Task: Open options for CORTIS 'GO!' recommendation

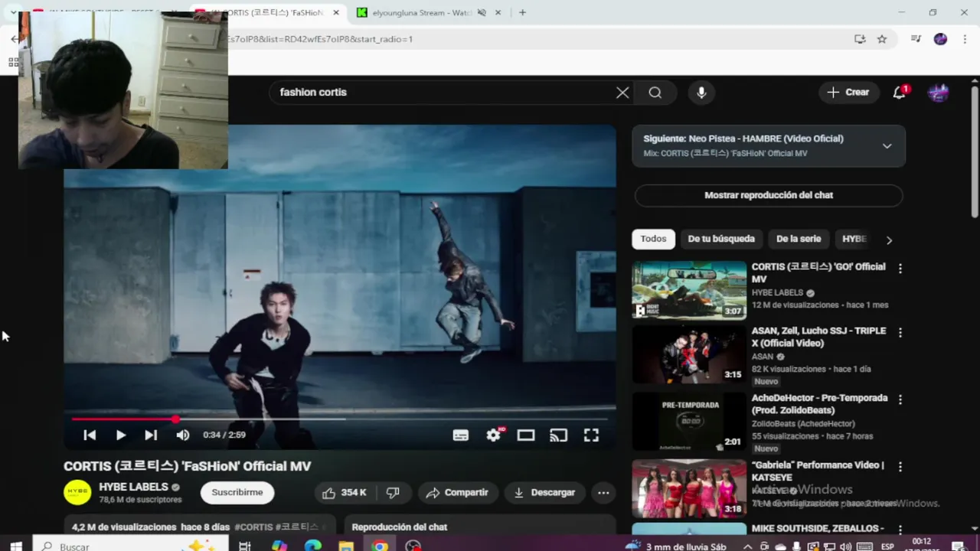Action: [900, 269]
